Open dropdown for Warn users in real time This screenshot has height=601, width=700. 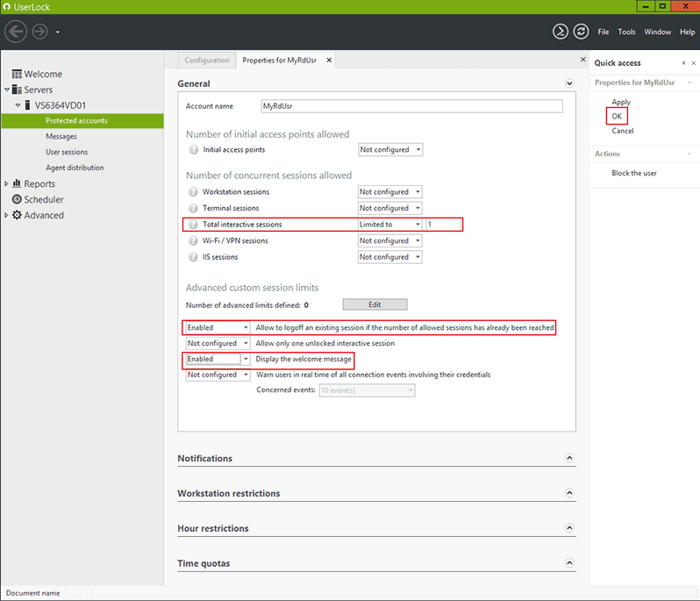coord(218,375)
